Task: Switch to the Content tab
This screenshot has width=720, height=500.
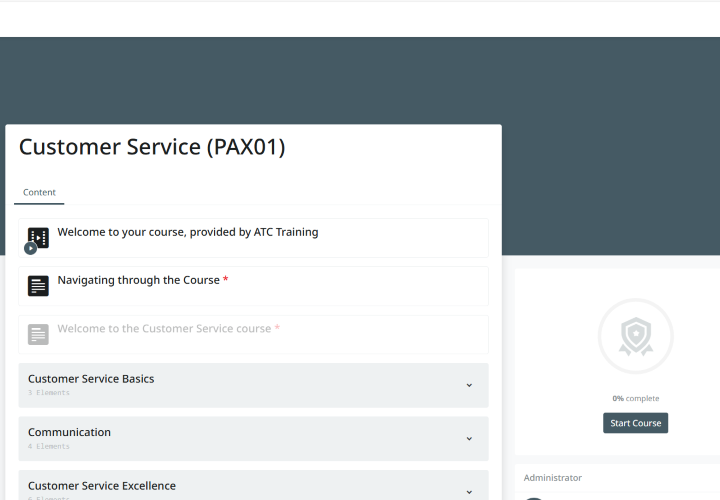Action: [x=40, y=192]
